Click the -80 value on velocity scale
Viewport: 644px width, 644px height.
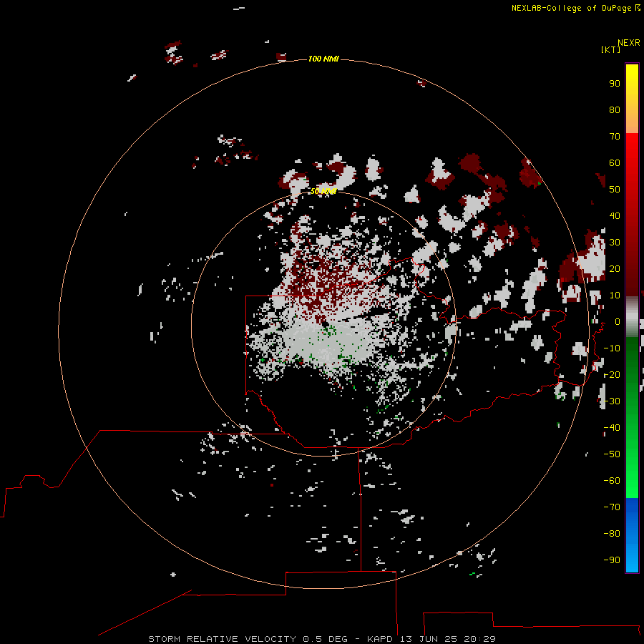tap(612, 534)
